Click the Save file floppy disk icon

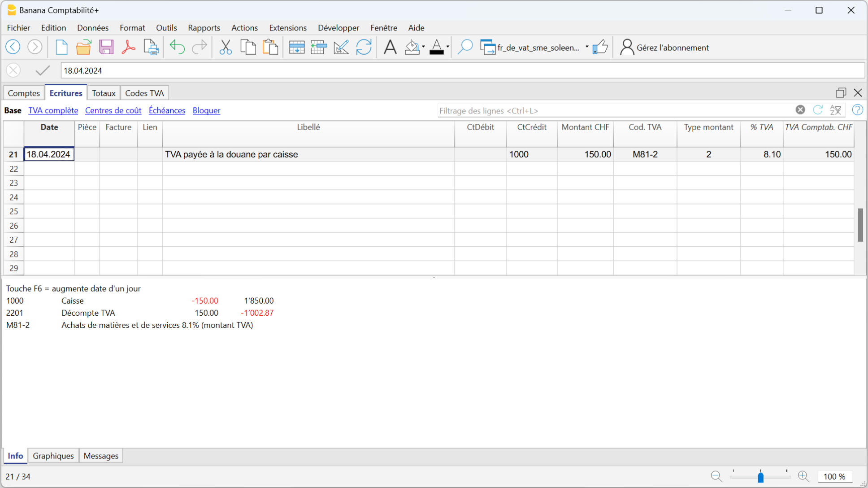tap(106, 47)
